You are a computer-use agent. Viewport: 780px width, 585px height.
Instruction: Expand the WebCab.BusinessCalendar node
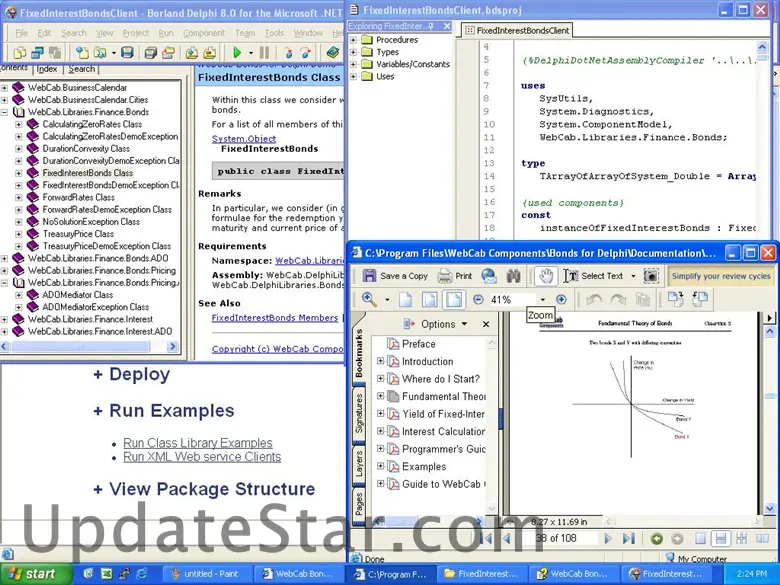click(4, 88)
